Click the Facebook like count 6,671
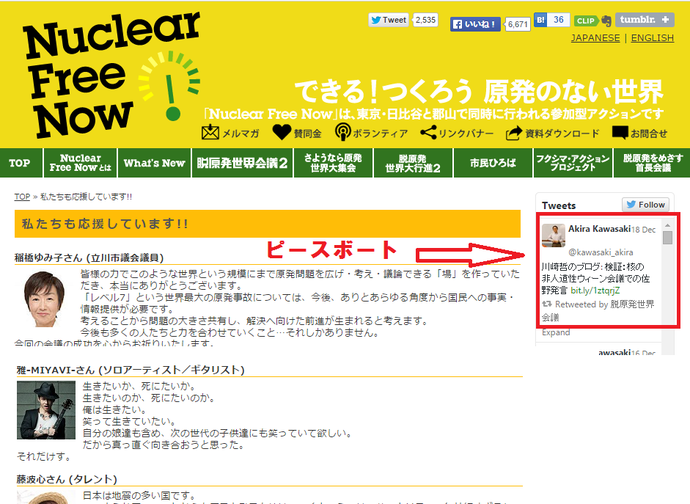This screenshot has width=690, height=504. point(518,24)
